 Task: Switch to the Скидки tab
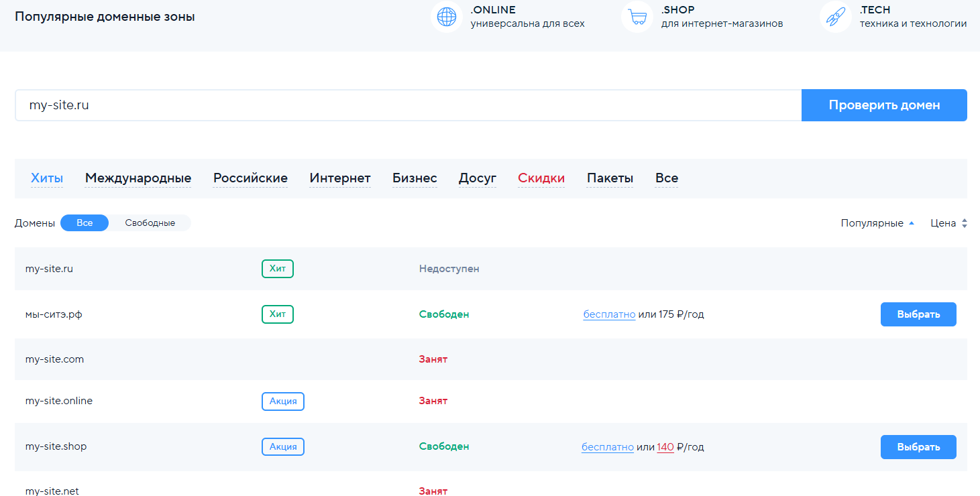tap(541, 178)
